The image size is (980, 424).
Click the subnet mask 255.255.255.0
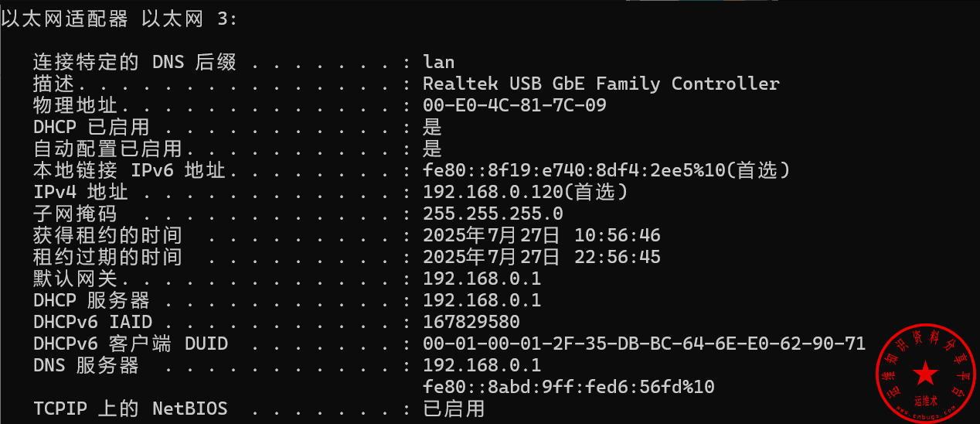point(492,214)
